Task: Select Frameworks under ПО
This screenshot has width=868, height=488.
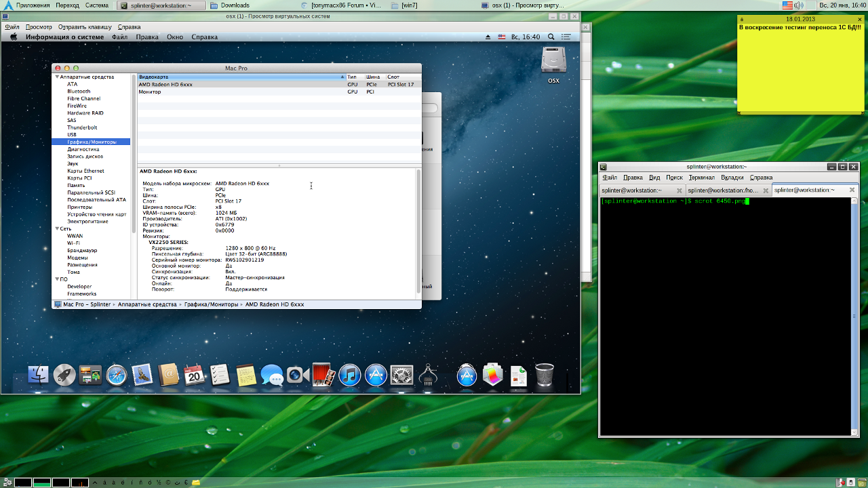Action: coord(82,294)
